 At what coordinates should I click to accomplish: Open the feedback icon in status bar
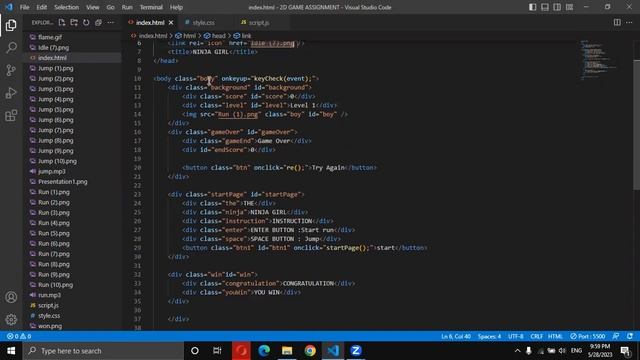click(x=616, y=336)
